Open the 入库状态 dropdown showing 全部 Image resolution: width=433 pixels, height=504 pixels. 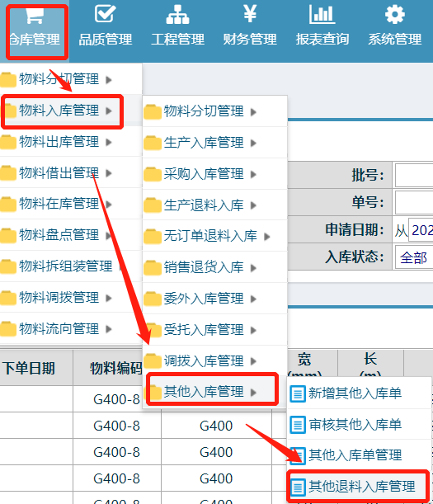tap(414, 257)
